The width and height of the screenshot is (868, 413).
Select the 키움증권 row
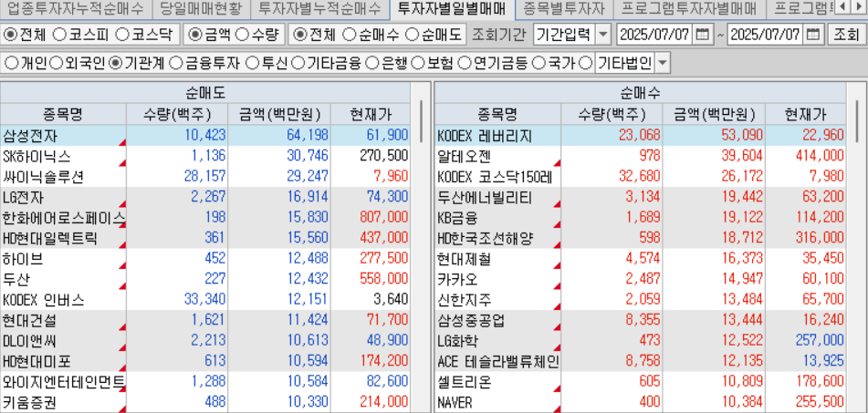(x=204, y=402)
